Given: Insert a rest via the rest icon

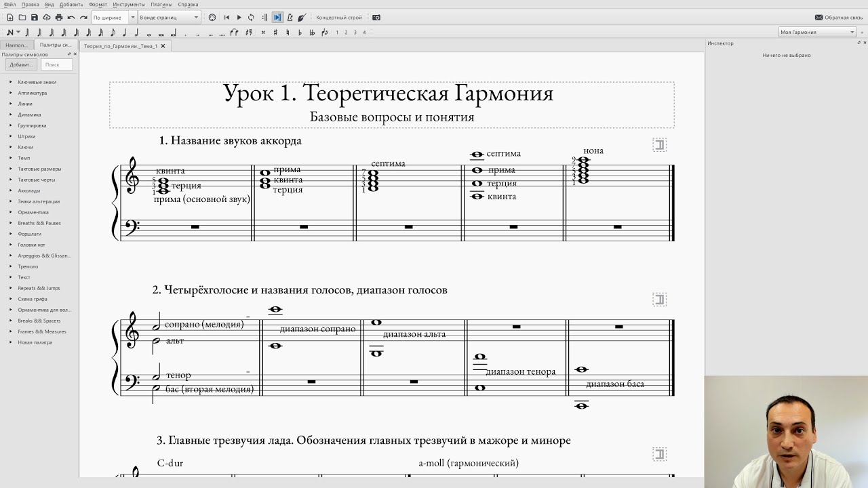Looking at the screenshot, I should coord(249,32).
